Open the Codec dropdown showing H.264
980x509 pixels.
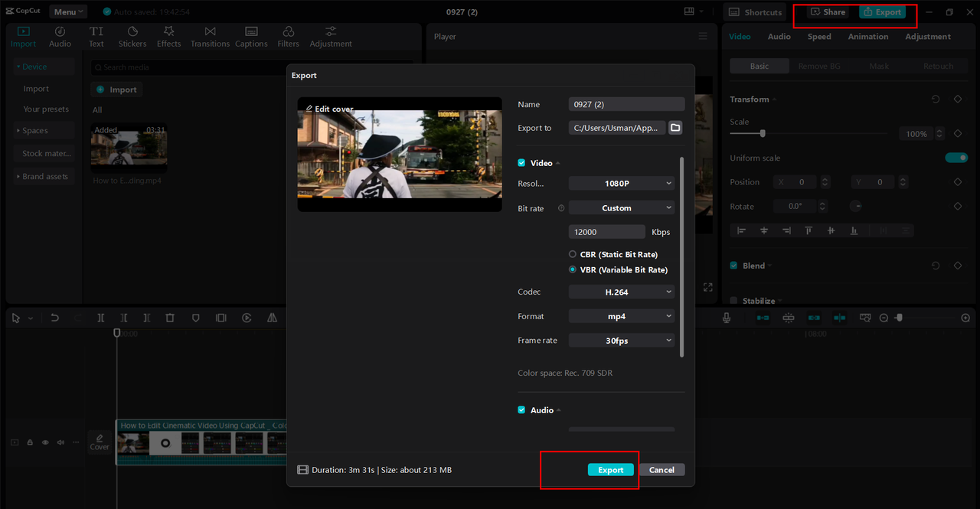point(622,292)
